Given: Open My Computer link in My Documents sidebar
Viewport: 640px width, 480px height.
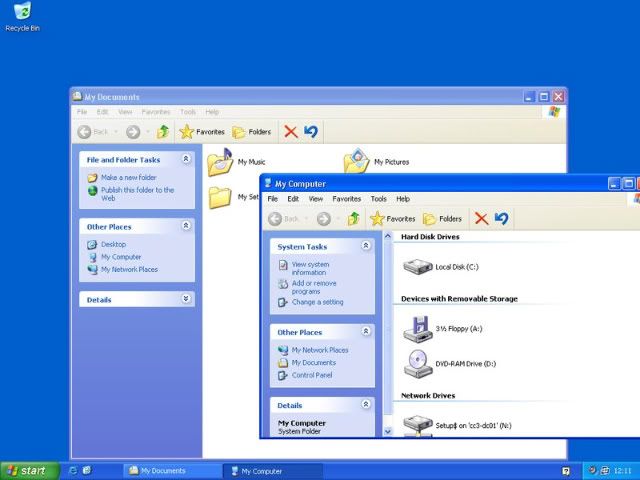Looking at the screenshot, I should [x=121, y=257].
